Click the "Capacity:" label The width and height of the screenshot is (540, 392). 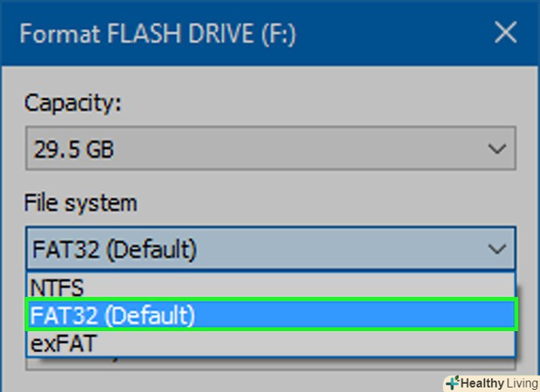pos(72,103)
